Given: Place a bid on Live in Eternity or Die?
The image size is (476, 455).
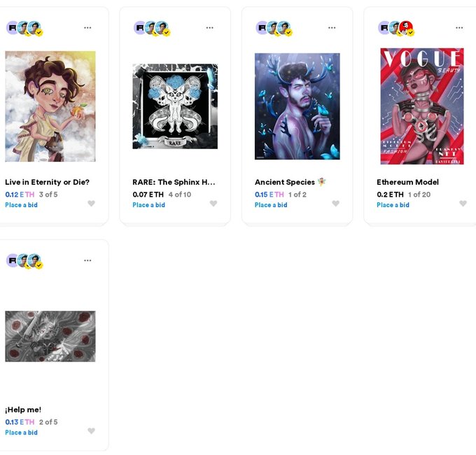Looking at the screenshot, I should point(21,205).
